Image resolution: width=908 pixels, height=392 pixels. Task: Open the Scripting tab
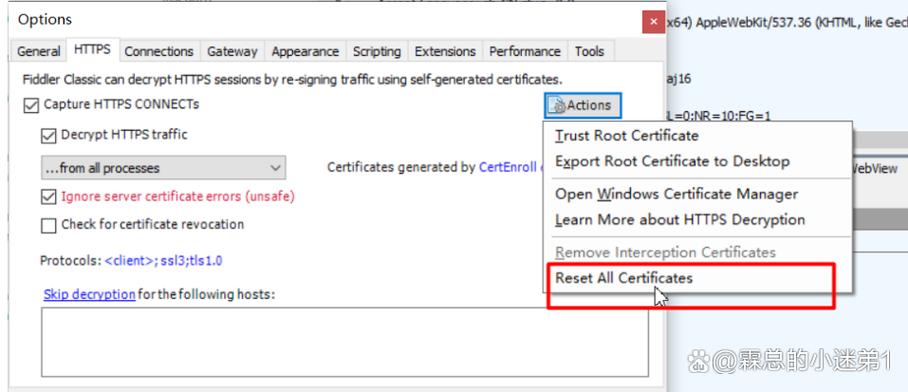click(377, 52)
